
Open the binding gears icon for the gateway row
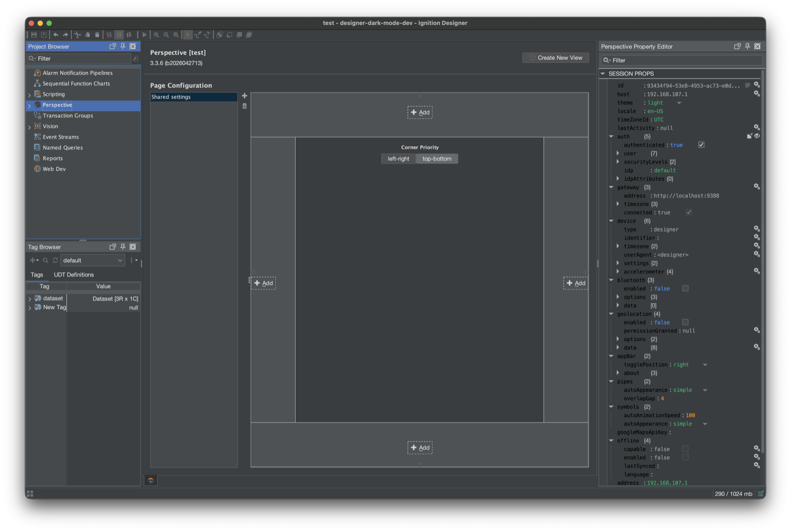(756, 187)
